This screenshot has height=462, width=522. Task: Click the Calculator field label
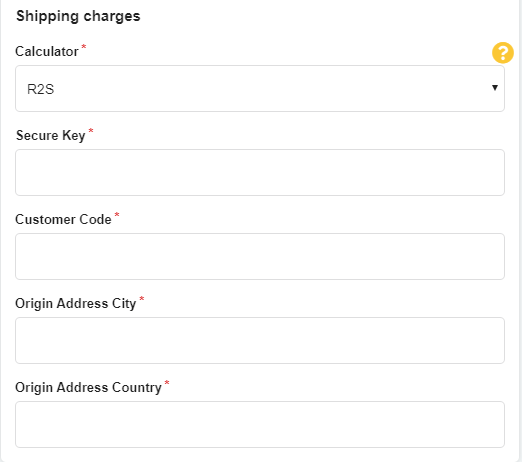[x=47, y=52]
